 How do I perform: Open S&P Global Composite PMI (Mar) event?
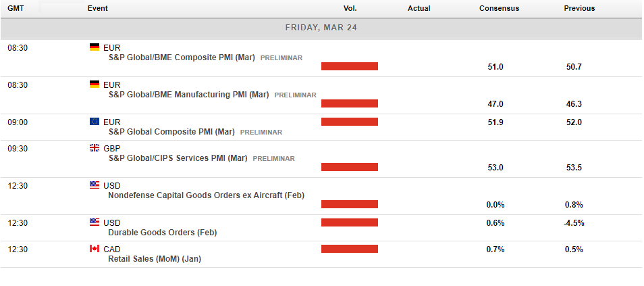tap(171, 132)
